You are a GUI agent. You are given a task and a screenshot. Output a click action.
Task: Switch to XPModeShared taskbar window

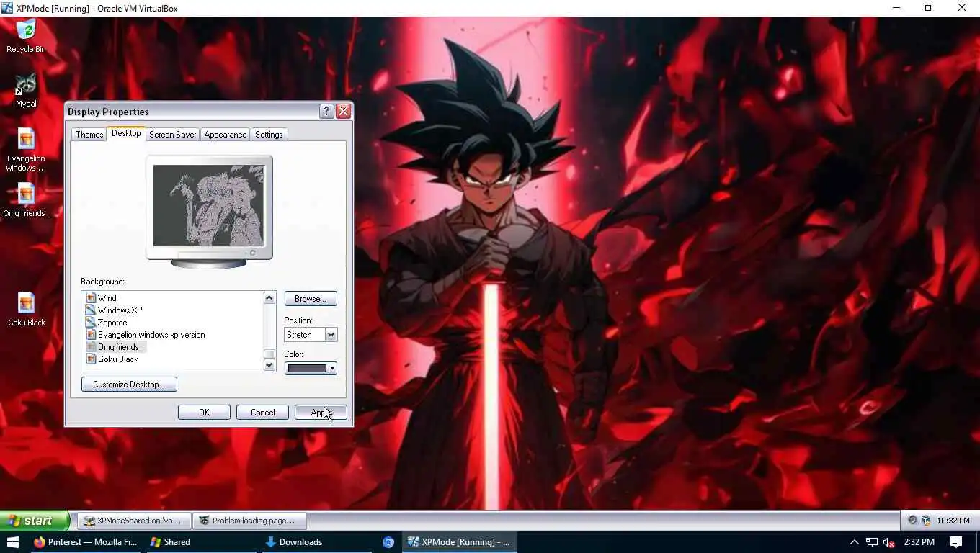coord(134,521)
